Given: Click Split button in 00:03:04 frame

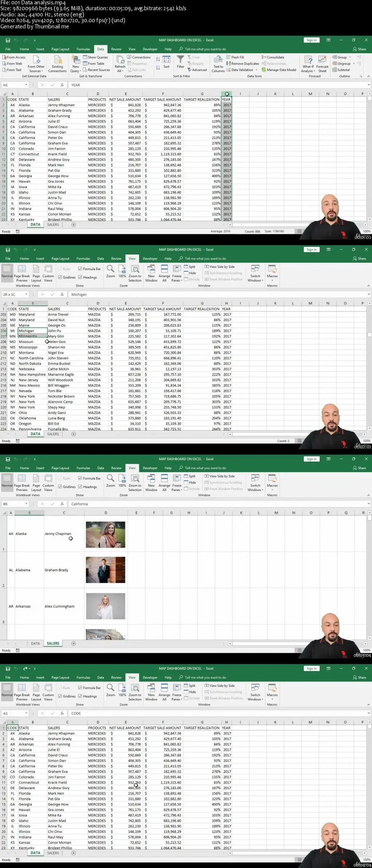Looking at the screenshot, I should 190,476.
